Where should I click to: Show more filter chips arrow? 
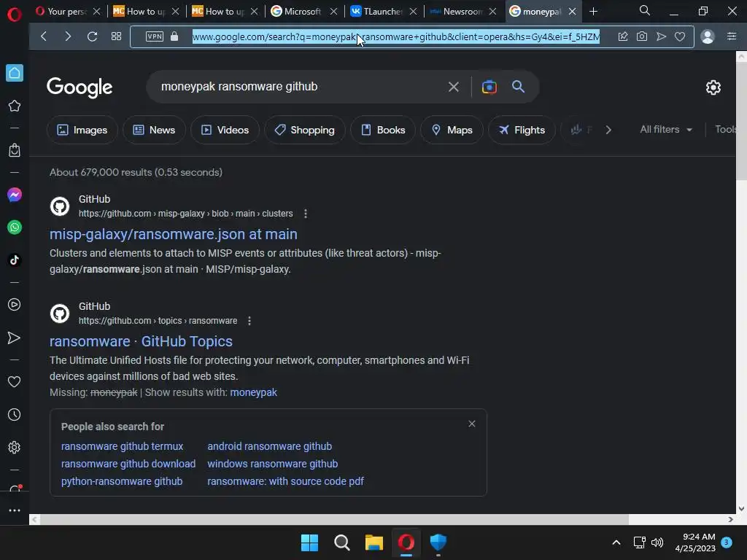pyautogui.click(x=608, y=130)
